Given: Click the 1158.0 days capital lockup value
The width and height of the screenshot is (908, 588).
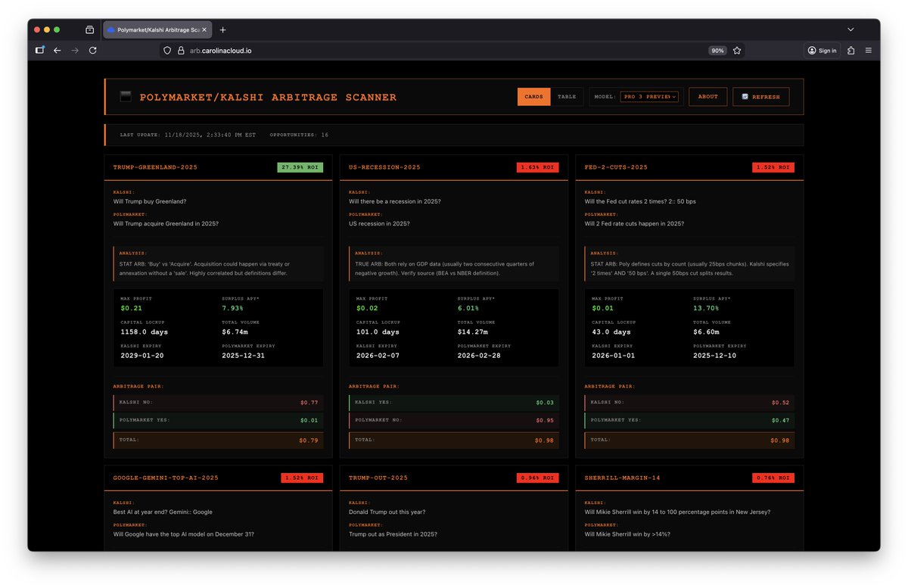Looking at the screenshot, I should (x=145, y=331).
